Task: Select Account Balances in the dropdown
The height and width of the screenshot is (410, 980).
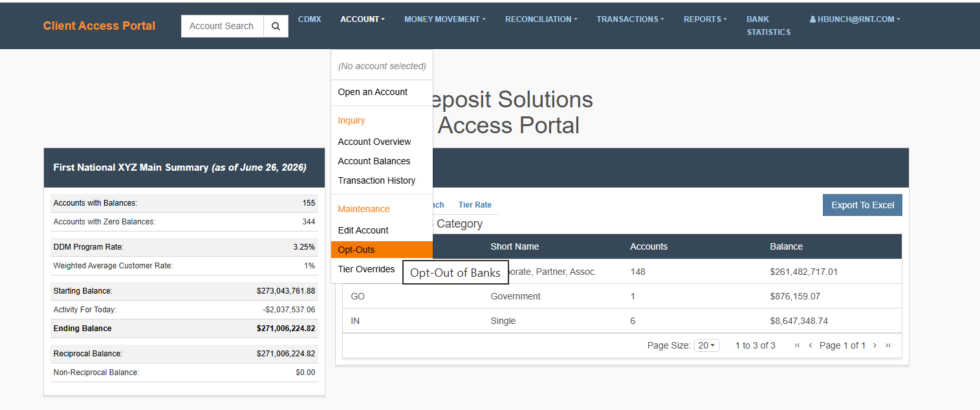Action: [382, 161]
